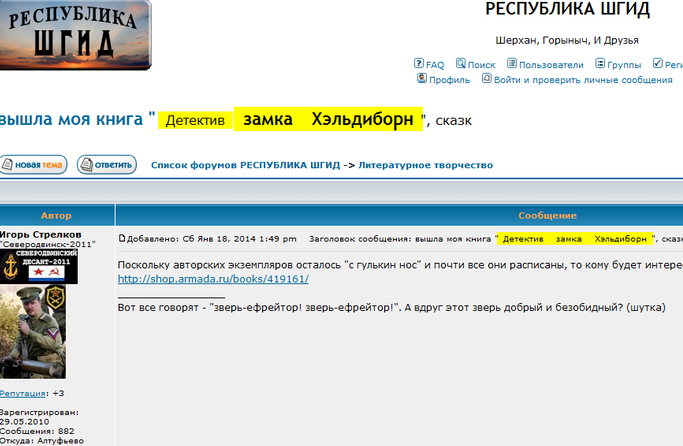
Task: Click the РЕСПУБЛИКА ШГИД site title text
Action: [567, 9]
